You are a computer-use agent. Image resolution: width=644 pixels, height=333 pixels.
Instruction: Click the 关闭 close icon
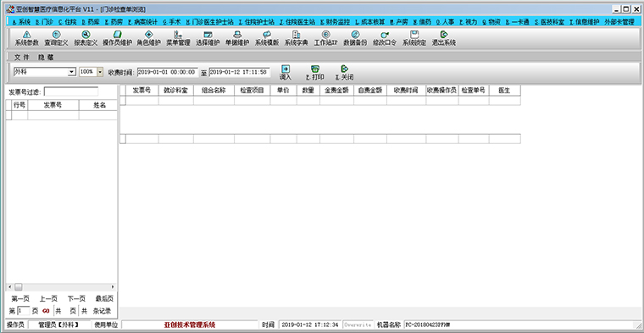tap(345, 73)
